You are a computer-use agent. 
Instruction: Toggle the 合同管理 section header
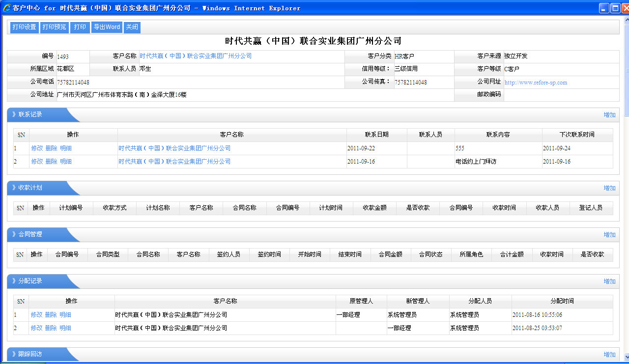[x=30, y=234]
